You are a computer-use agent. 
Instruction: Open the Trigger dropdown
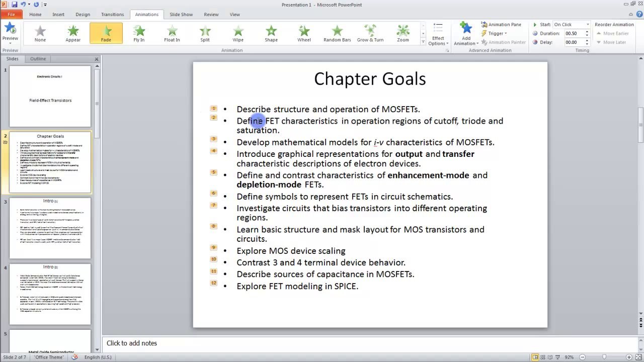(494, 33)
